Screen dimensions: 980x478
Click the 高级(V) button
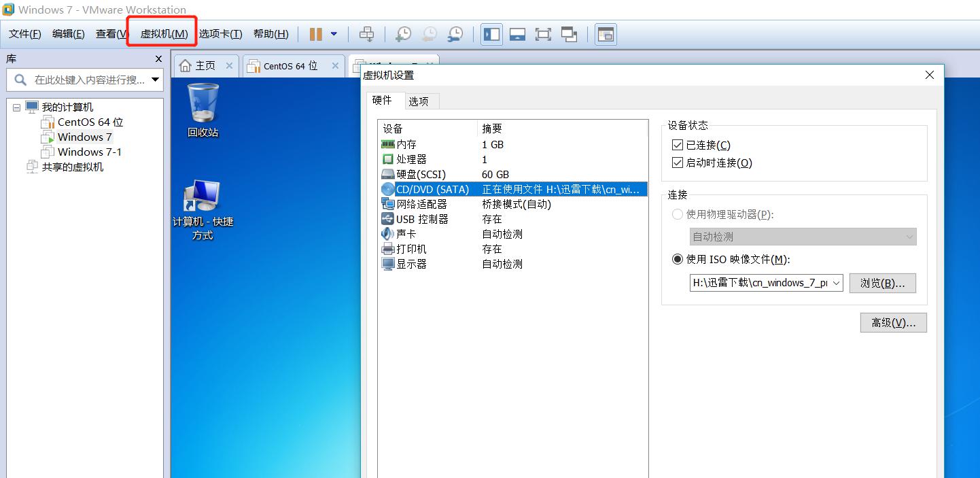(x=892, y=322)
